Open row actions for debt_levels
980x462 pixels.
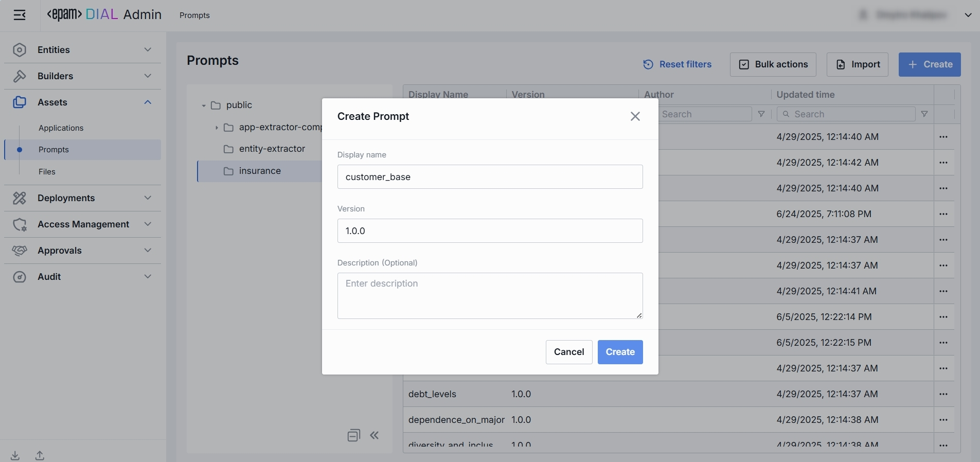click(x=943, y=394)
